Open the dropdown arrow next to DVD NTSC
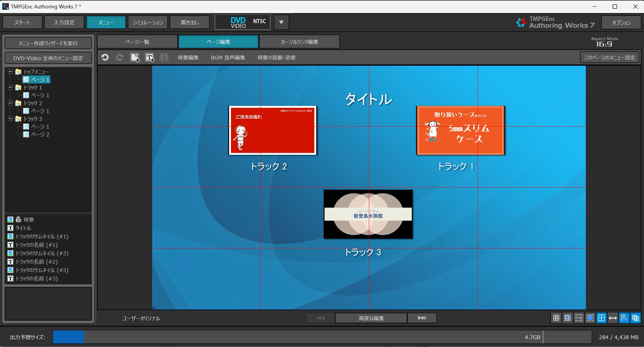The image size is (644, 347). tap(281, 22)
